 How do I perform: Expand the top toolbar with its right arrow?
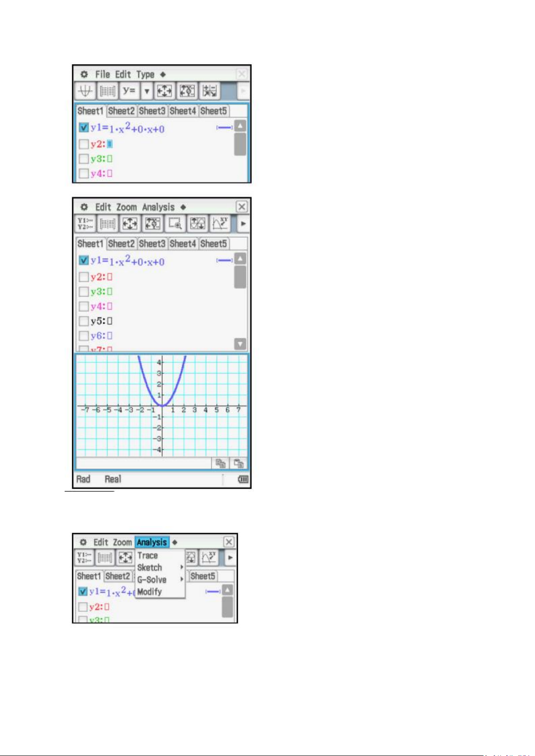(x=243, y=91)
